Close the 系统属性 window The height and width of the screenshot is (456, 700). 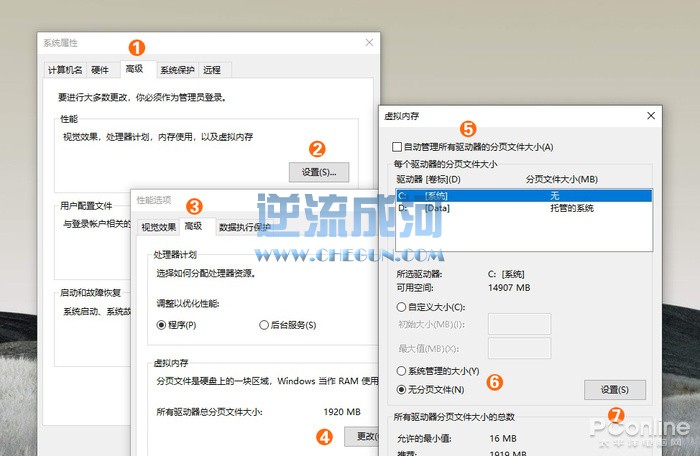369,42
